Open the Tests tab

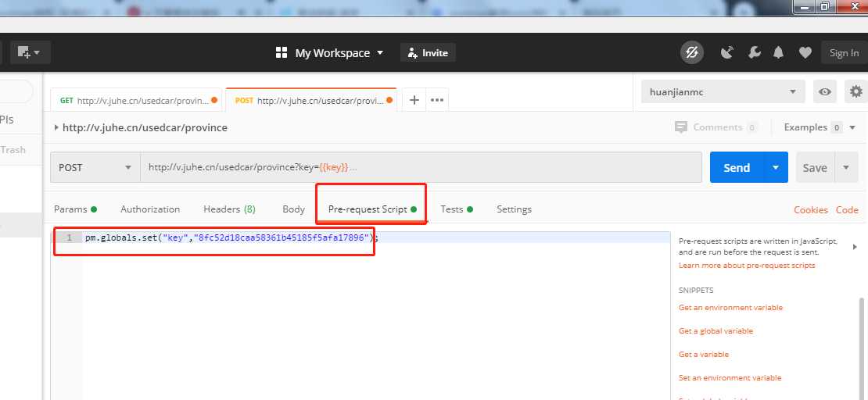click(457, 209)
